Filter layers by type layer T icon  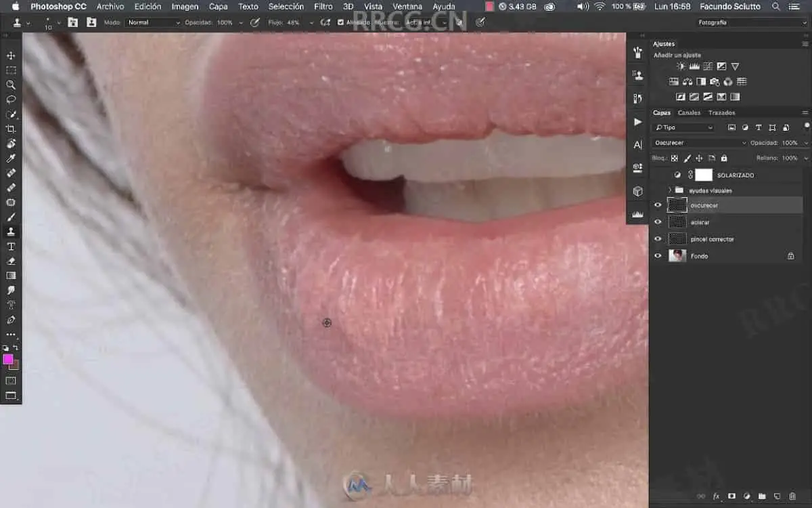(759, 127)
